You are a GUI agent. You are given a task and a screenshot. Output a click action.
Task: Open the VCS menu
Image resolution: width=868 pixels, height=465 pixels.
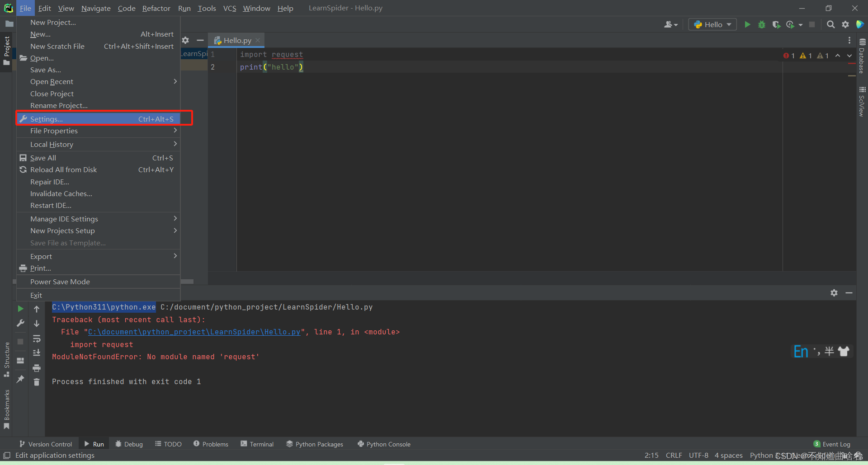coord(230,8)
